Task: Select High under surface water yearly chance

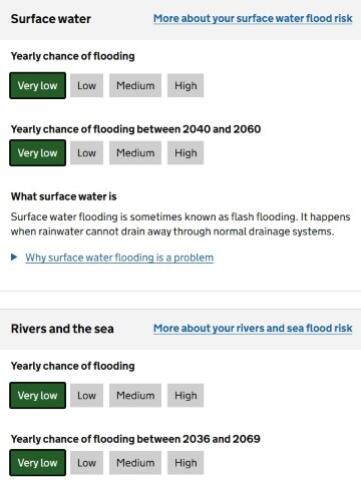Action: click(x=186, y=86)
